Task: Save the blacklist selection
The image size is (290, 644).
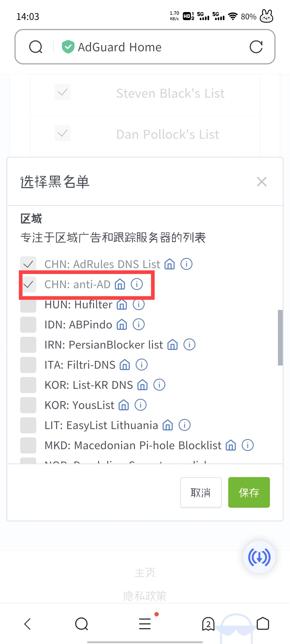Action: click(249, 492)
